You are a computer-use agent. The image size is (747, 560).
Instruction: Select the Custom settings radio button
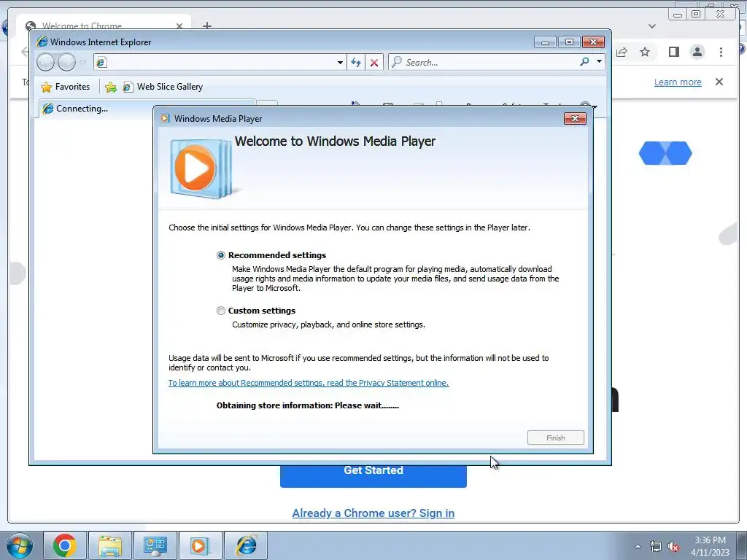[220, 311]
